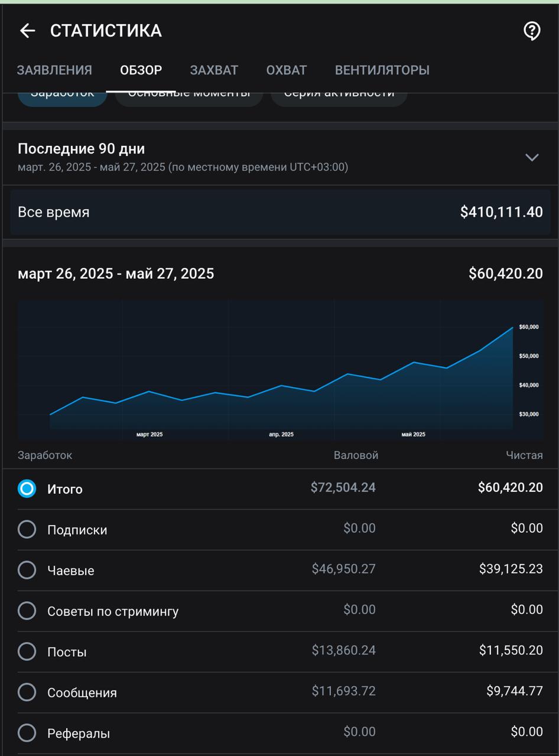Open the ЗАХВАТ tab
Screen dimensions: 559x756
point(214,70)
